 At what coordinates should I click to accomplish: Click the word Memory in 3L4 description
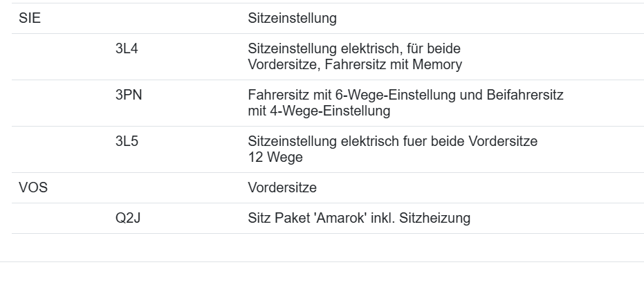pos(438,65)
